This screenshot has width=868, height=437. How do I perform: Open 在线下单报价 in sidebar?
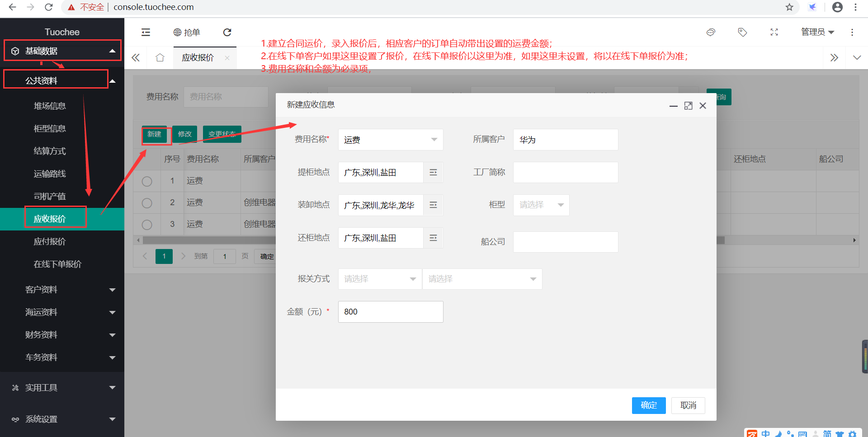57,264
